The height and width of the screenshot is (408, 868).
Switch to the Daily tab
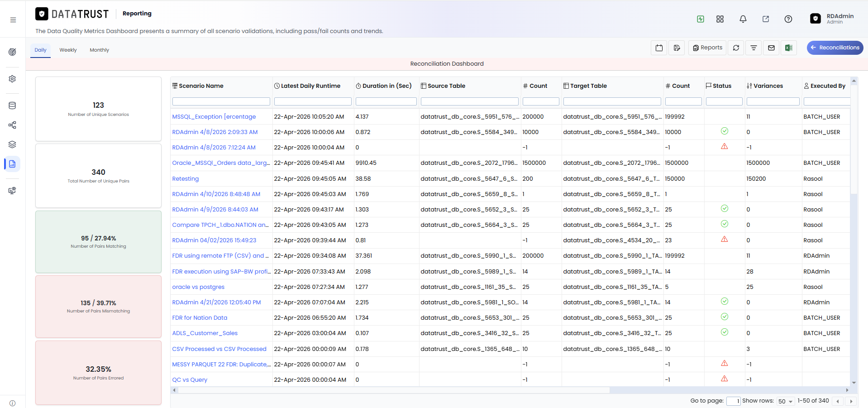[41, 50]
